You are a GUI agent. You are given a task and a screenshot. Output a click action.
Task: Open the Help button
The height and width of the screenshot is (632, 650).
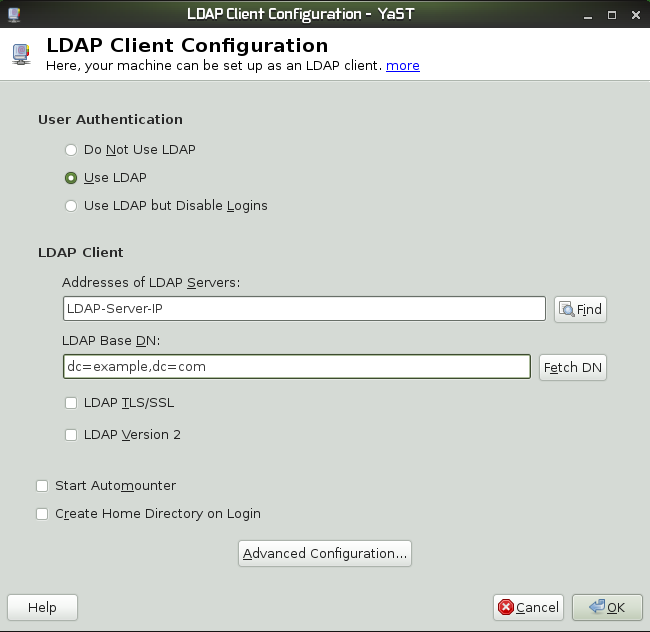pos(42,608)
